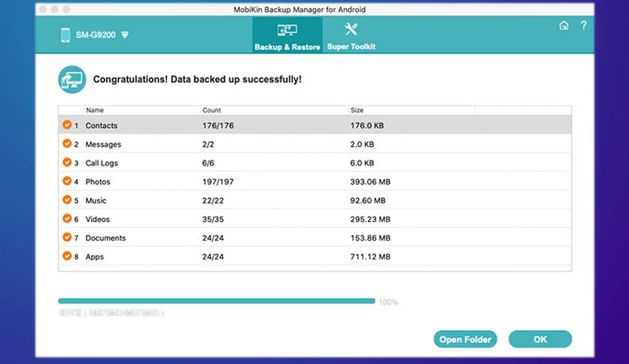Open the Help question mark icon
Viewport: 629px width, 364px height.
(x=584, y=26)
